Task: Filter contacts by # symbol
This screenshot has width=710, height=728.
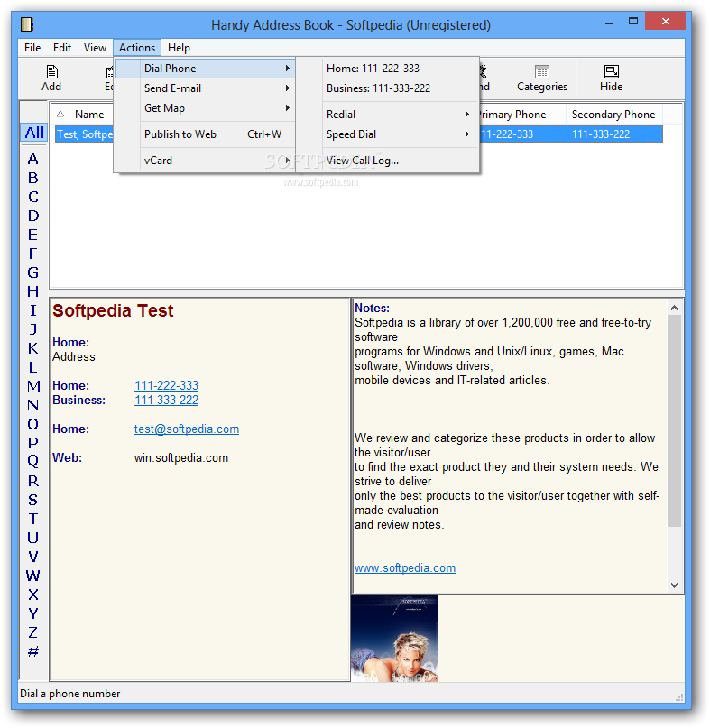Action: click(x=32, y=651)
